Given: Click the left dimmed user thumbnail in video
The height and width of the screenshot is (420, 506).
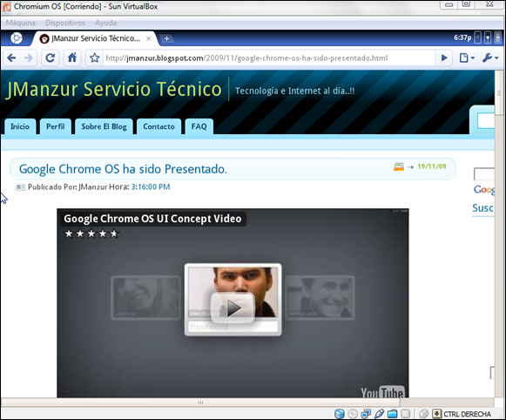Looking at the screenshot, I should coord(145,298).
